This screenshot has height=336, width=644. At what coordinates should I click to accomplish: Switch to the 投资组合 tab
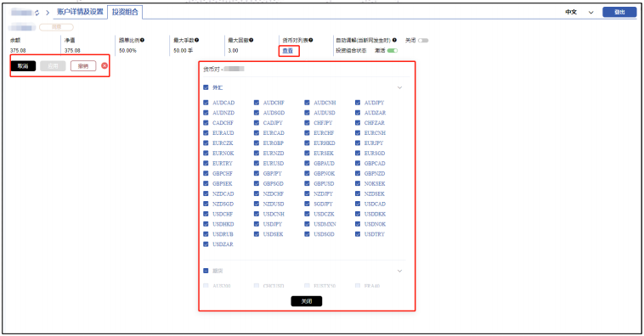coord(125,12)
